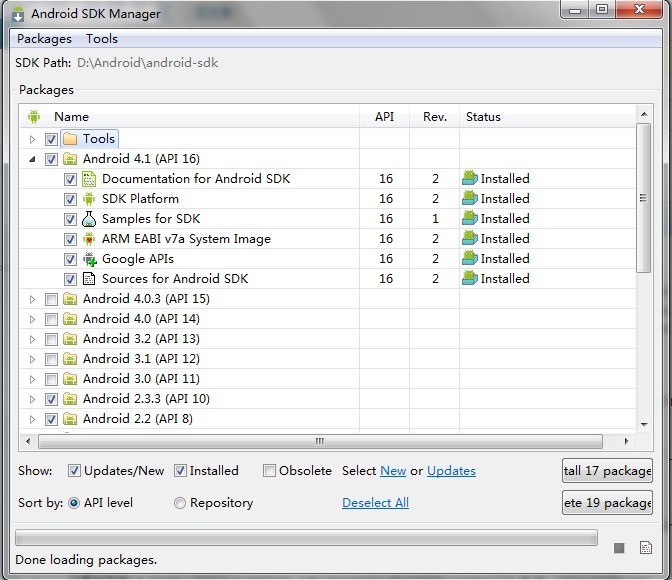Click the horizontal scrollbar thumb of package list
The image size is (672, 580).
(x=320, y=441)
